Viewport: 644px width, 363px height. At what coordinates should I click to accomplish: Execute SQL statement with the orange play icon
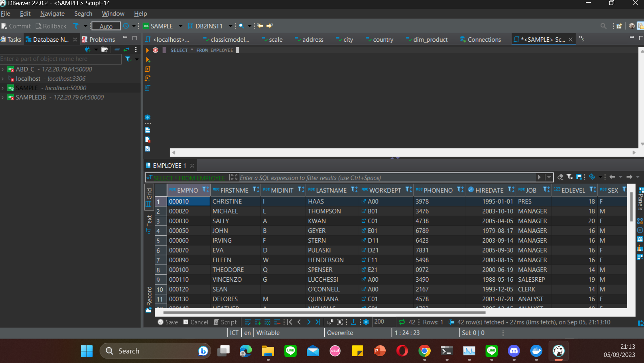(147, 50)
